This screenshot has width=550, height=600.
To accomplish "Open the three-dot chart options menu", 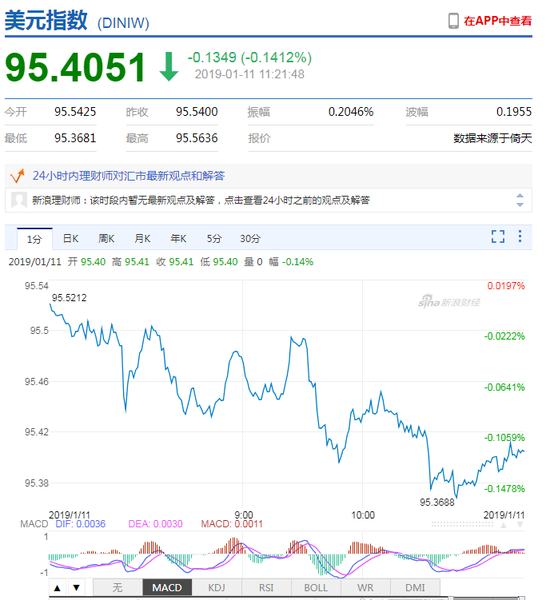I will pyautogui.click(x=520, y=236).
